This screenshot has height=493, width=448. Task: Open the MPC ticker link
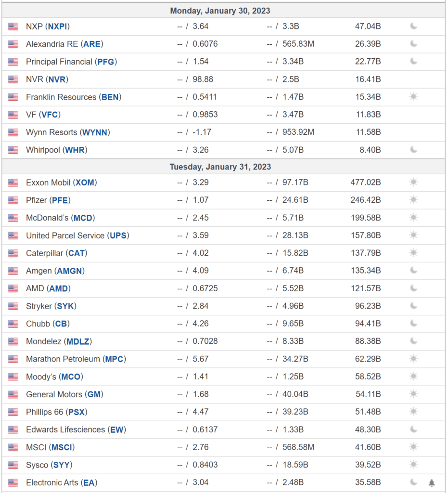click(x=115, y=359)
